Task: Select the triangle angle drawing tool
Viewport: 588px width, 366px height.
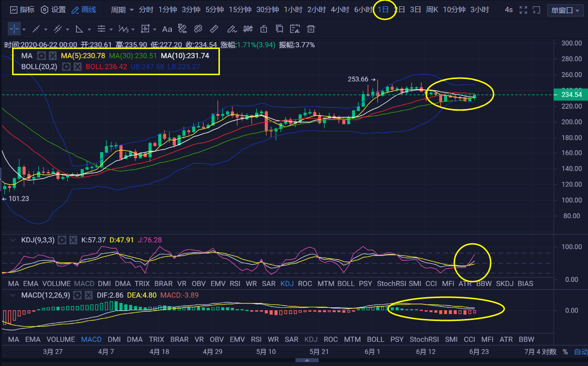Action: click(79, 29)
